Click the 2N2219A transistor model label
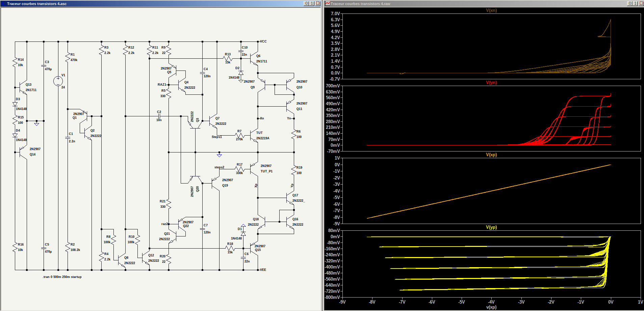Viewport: 644px width, 311px height. [x=263, y=138]
